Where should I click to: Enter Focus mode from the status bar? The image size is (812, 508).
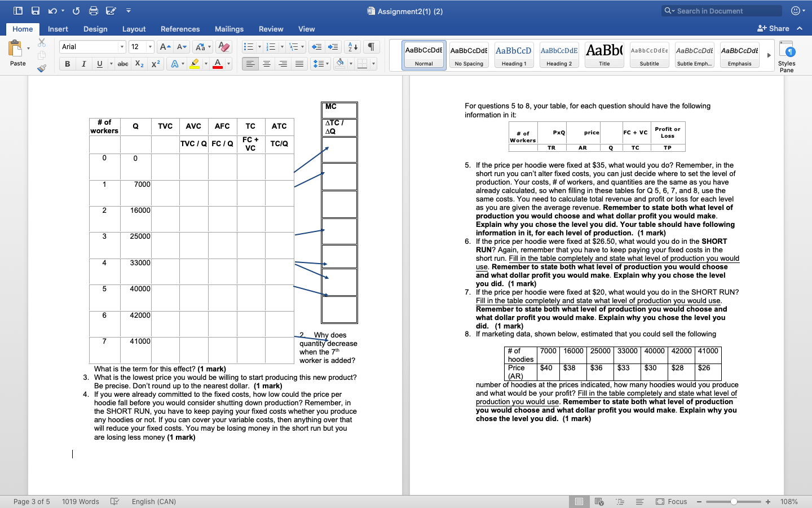point(672,502)
